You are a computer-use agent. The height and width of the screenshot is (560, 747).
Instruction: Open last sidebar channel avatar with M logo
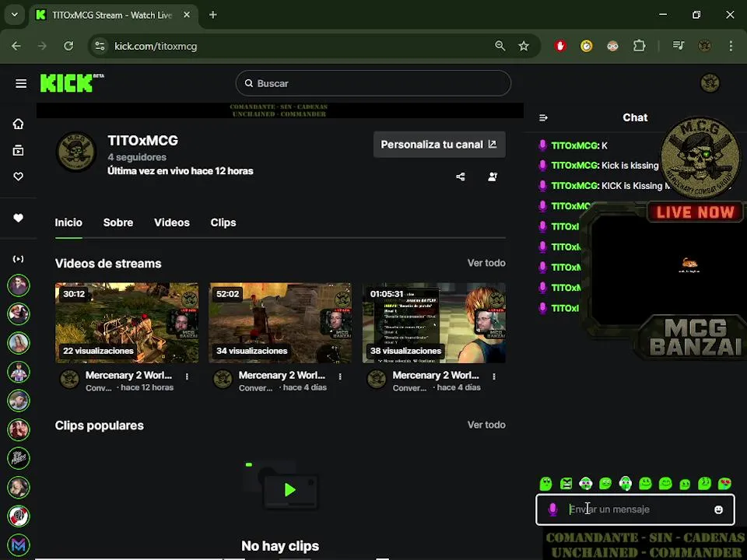19,544
